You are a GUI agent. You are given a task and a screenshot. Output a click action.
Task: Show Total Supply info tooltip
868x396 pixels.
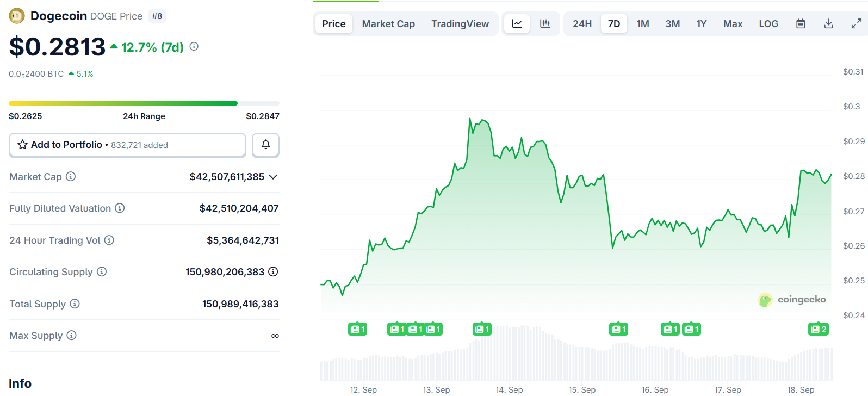[x=75, y=304]
